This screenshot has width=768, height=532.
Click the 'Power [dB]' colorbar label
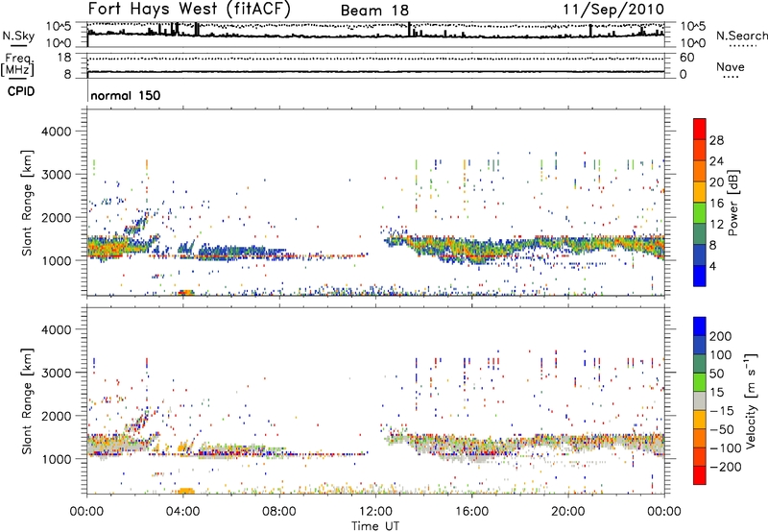click(x=733, y=203)
